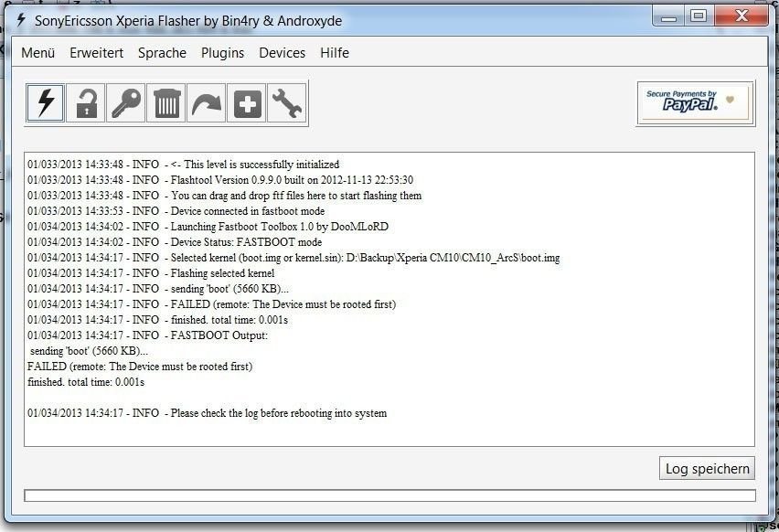Open the Devices menu
The width and height of the screenshot is (779, 532).
coord(283,53)
